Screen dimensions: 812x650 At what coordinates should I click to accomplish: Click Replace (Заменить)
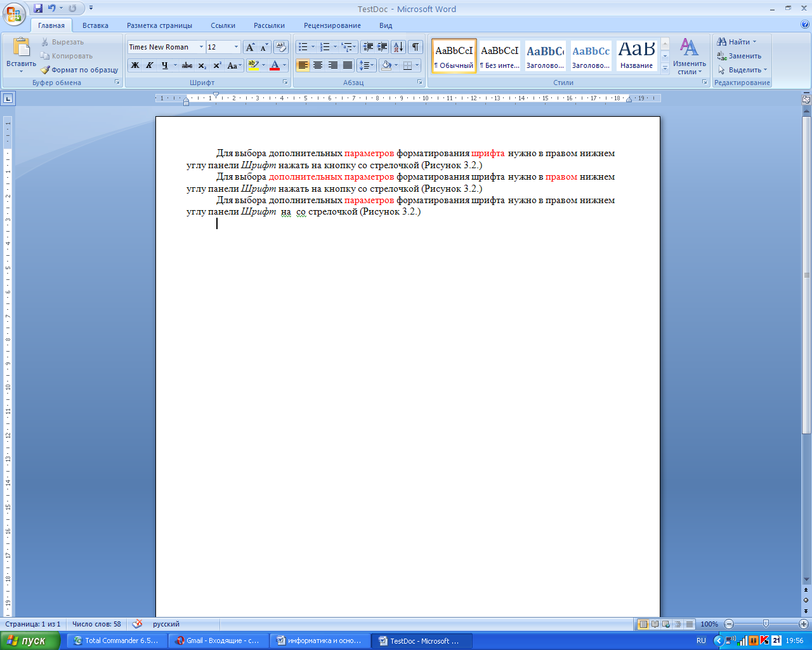(x=739, y=56)
